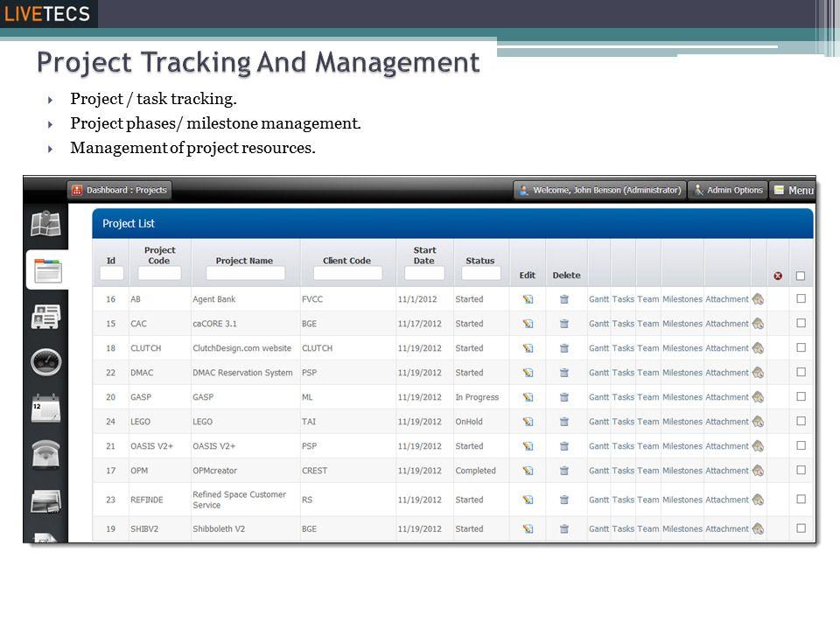Image resolution: width=840 pixels, height=630 pixels.
Task: Click the 'FVCC' client code cell
Action: 312,299
